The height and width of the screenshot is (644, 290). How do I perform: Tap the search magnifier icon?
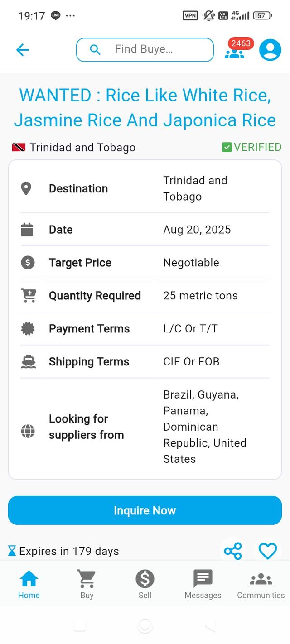(95, 49)
